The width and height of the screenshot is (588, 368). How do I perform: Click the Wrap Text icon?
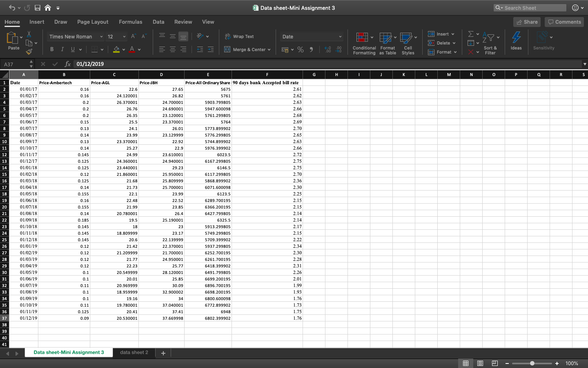[228, 36]
